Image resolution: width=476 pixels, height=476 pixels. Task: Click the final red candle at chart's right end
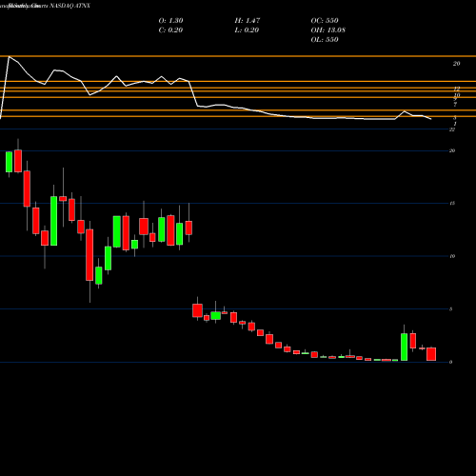click(x=431, y=354)
